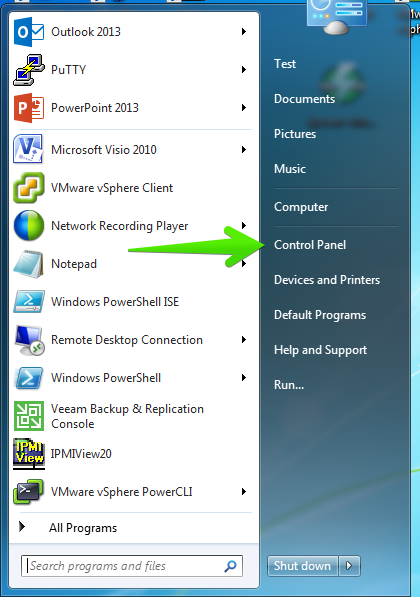Open Network Recording Player icon
420x597 pixels.
(29, 225)
